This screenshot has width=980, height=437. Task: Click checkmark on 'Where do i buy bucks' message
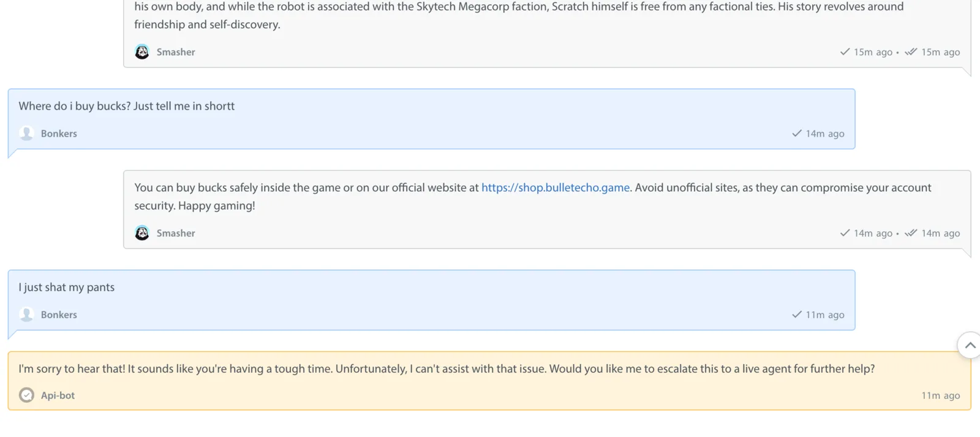click(x=797, y=133)
